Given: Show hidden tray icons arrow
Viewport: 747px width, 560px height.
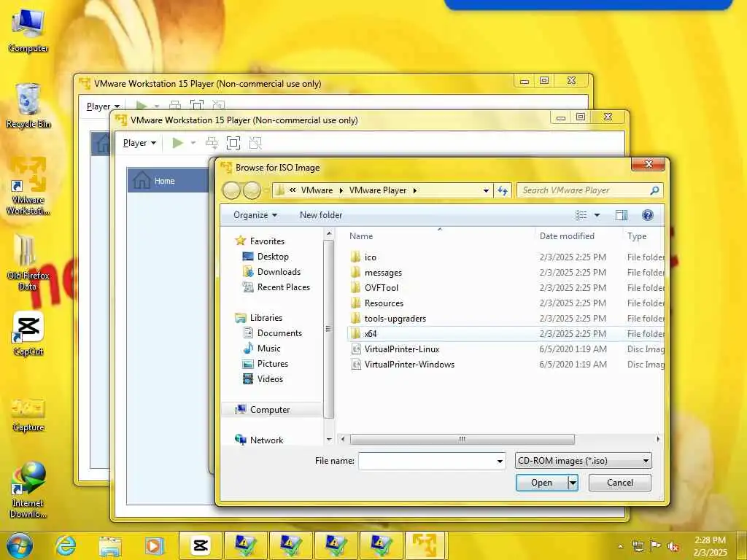Looking at the screenshot, I should click(x=620, y=547).
